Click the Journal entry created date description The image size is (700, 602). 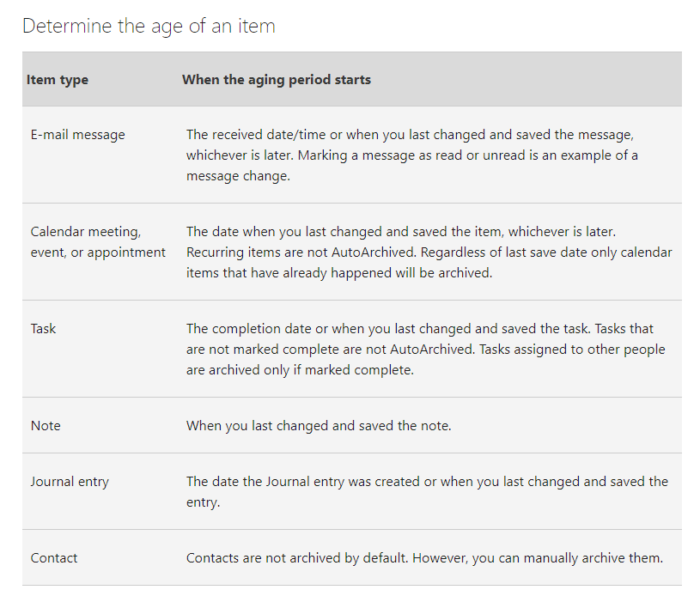427,491
